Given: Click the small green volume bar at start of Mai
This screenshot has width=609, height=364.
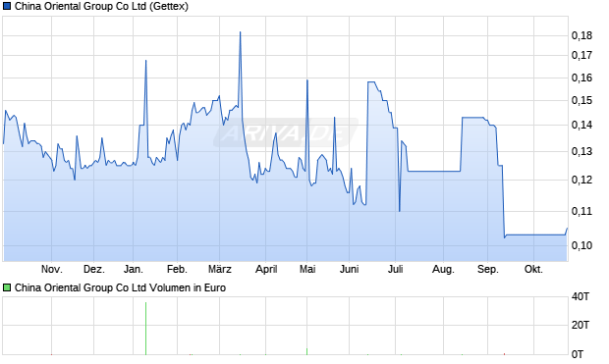Looking at the screenshot, I should coord(306,351).
